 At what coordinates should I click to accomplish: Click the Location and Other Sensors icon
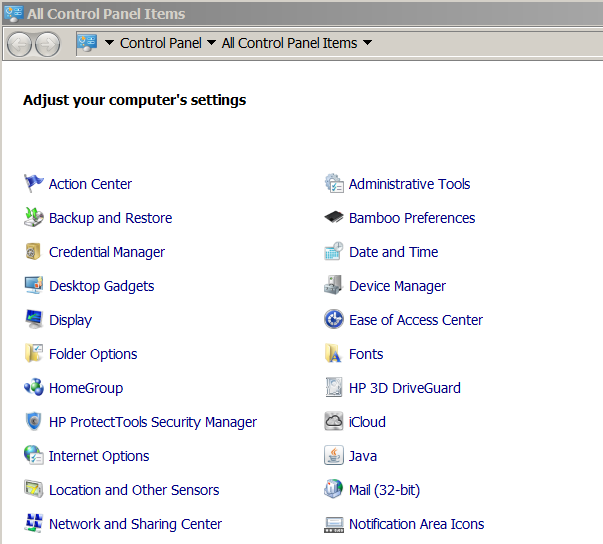click(34, 489)
